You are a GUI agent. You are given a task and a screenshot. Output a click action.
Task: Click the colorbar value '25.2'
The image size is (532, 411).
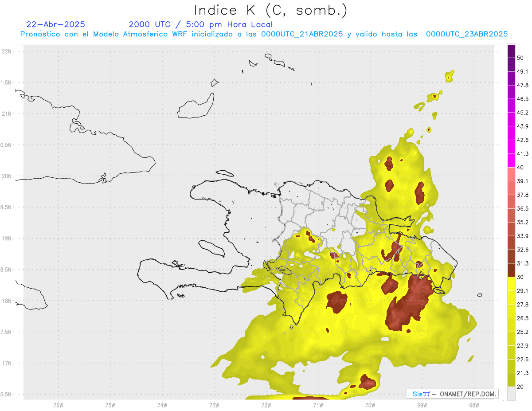523,332
